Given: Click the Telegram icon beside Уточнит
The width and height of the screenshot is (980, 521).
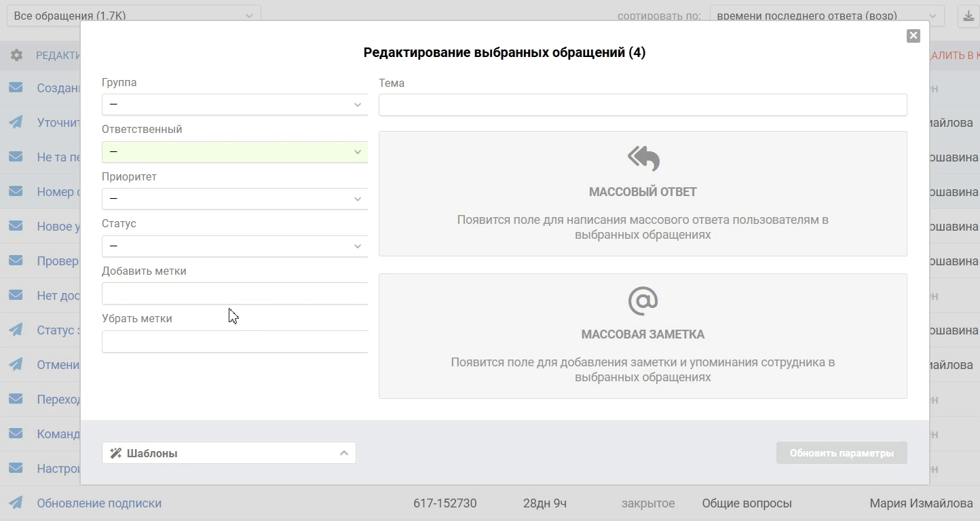Looking at the screenshot, I should [x=16, y=122].
